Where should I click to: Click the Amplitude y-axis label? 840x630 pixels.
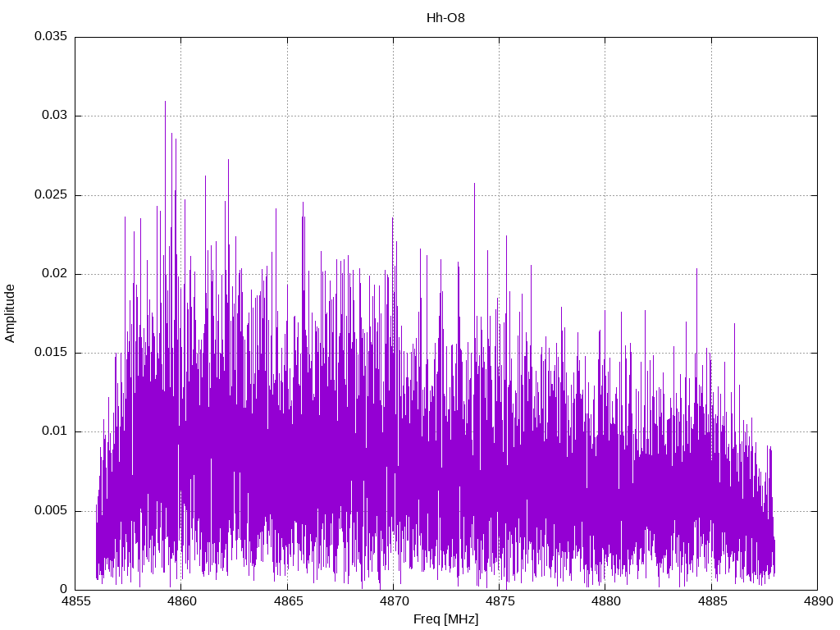pos(11,313)
